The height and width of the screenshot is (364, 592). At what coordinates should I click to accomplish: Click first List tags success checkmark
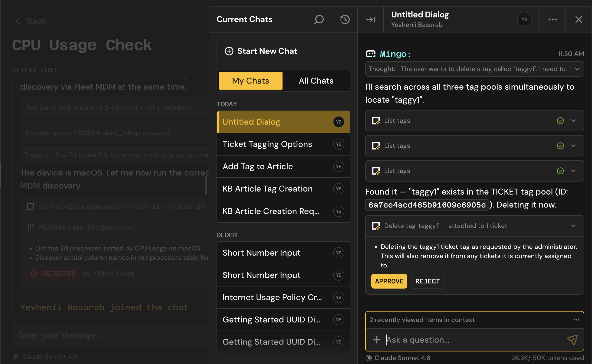point(560,121)
